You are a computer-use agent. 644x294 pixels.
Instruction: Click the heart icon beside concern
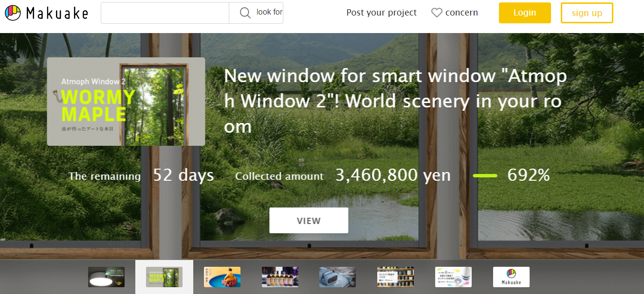coord(437,13)
